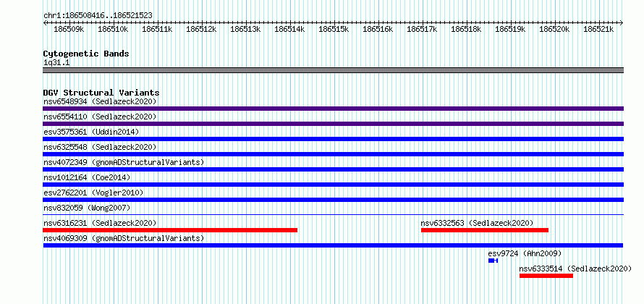This screenshot has height=304, width=644.
Task: Click the 186514k ruler tick label
Action: pyautogui.click(x=289, y=29)
